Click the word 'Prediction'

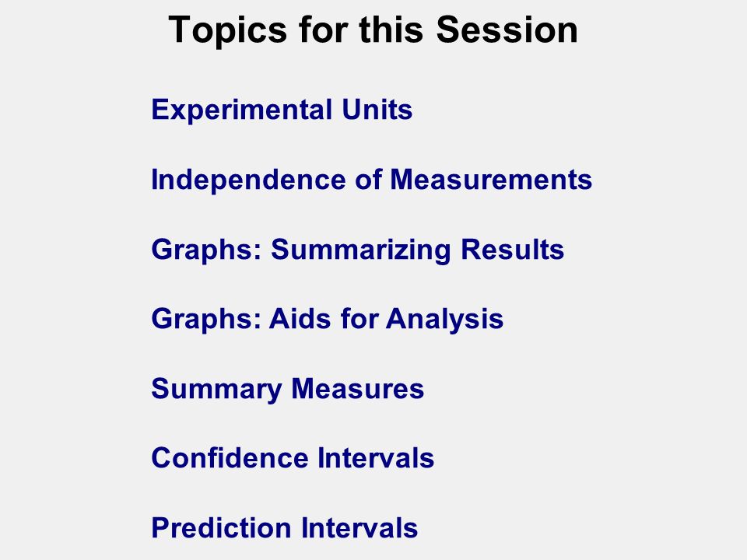(221, 527)
